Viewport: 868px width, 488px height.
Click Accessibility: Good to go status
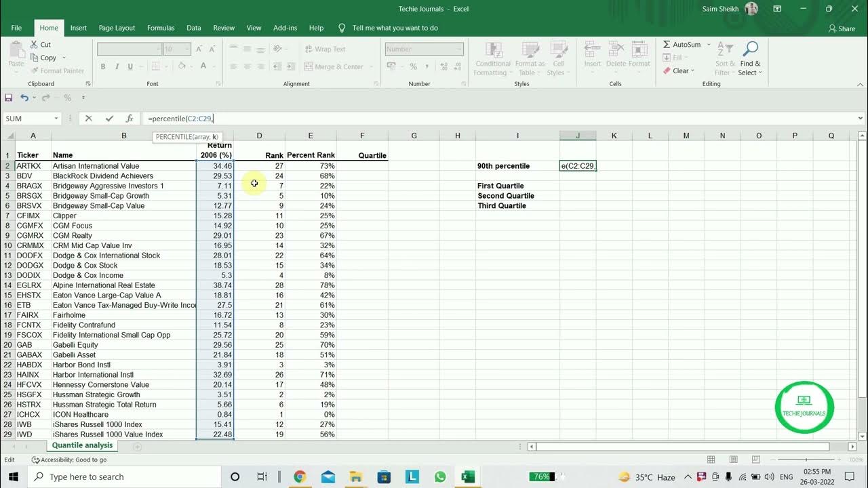pos(69,460)
